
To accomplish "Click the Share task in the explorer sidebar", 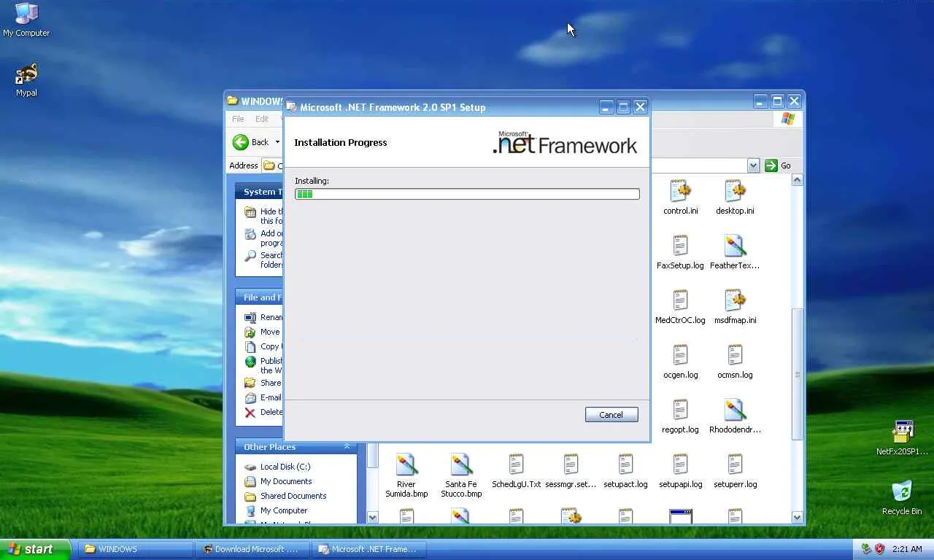I will pyautogui.click(x=263, y=383).
